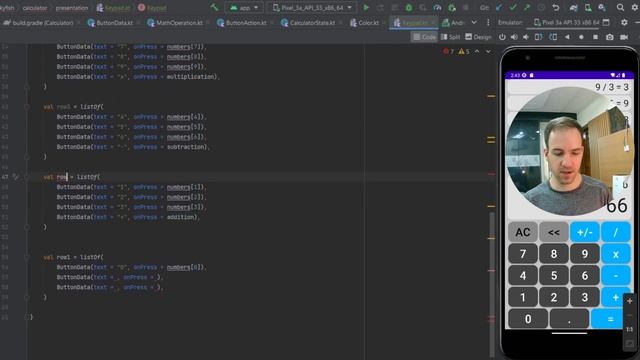Image resolution: width=640 pixels, height=360 pixels.
Task: Switch to the ButtonAction.kt tab
Action: [x=242, y=23]
